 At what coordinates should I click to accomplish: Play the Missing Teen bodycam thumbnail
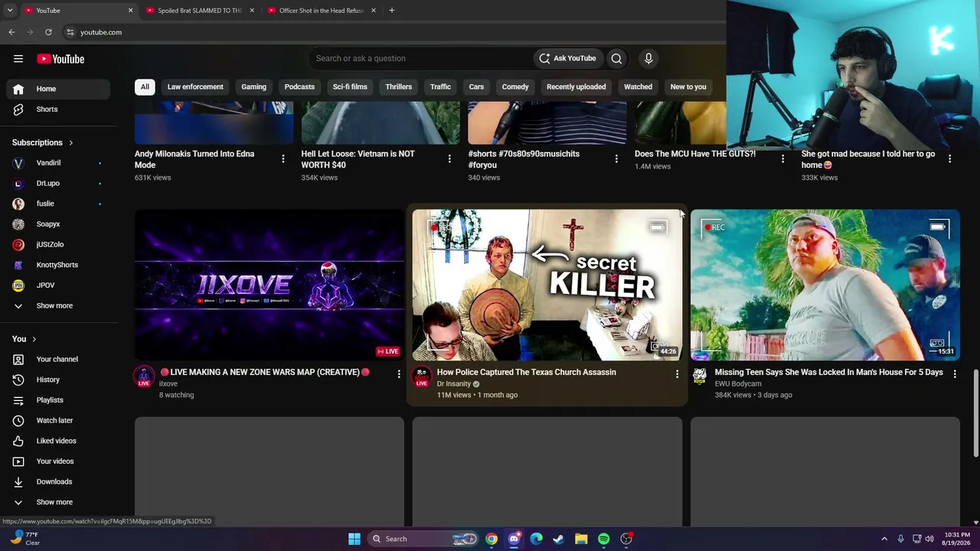tap(825, 285)
